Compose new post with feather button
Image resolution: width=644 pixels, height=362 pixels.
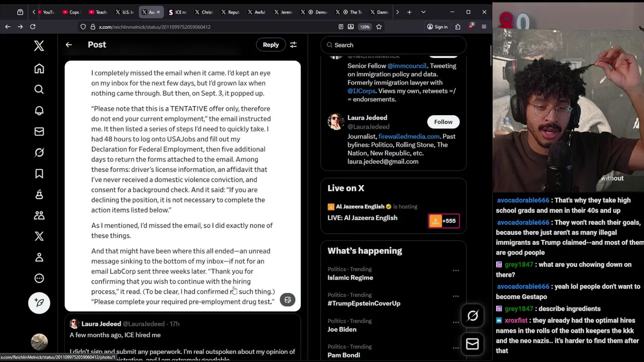(x=39, y=303)
